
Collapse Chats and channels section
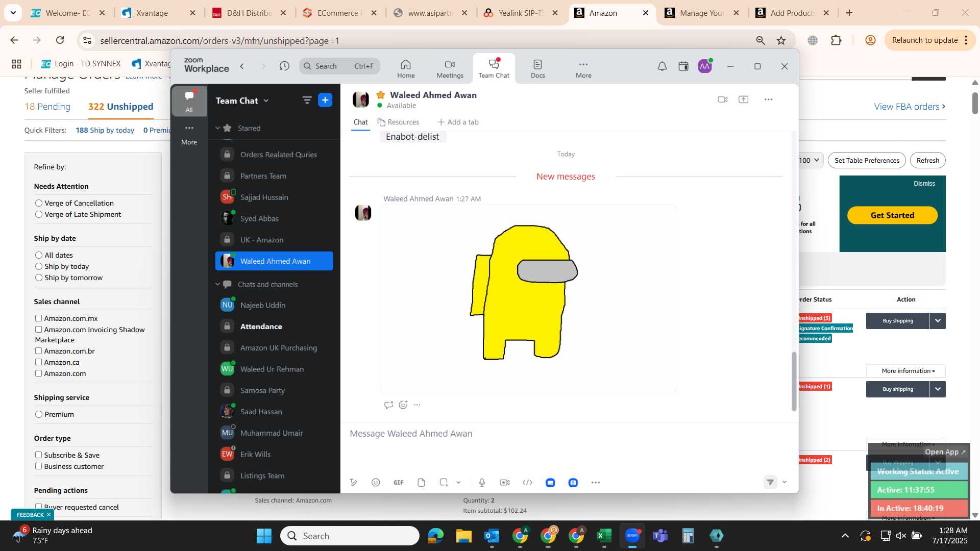218,284
